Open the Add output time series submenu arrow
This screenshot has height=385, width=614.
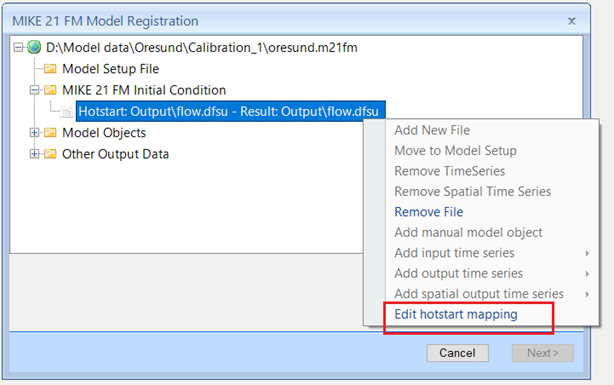point(587,274)
